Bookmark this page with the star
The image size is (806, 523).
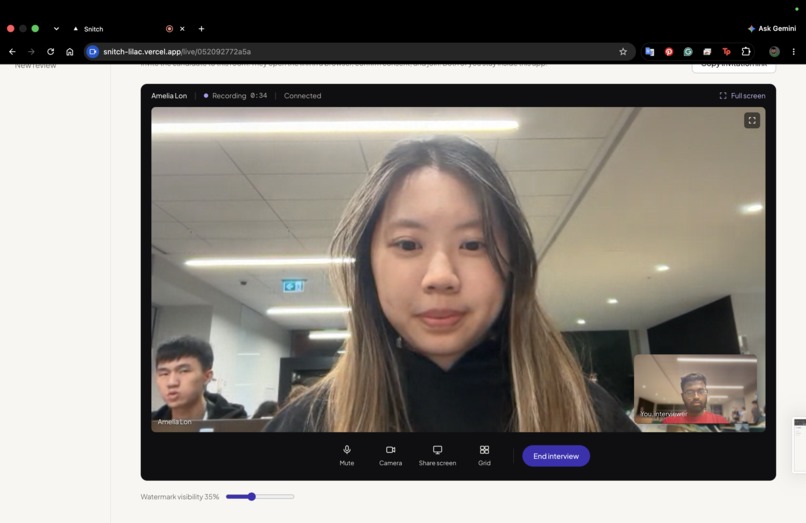coord(623,51)
